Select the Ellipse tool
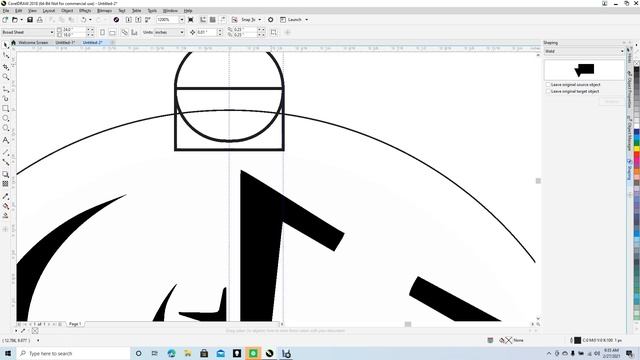This screenshot has width=640, height=360. 6,118
